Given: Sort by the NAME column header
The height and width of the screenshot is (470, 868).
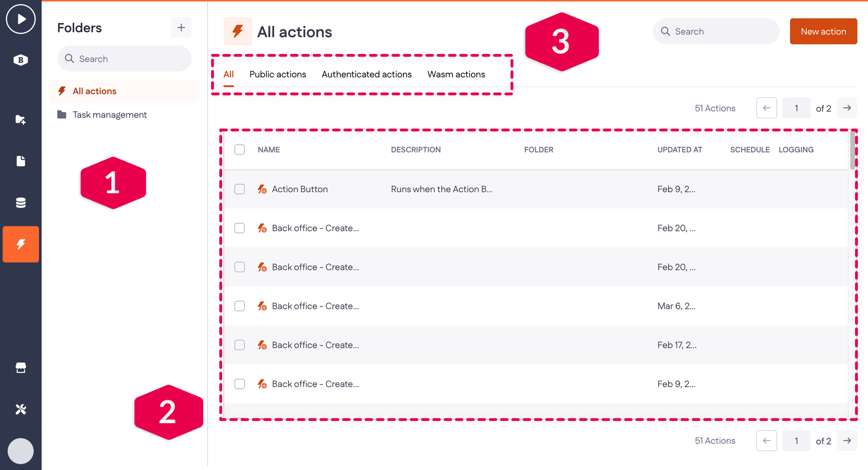Looking at the screenshot, I should (269, 149).
